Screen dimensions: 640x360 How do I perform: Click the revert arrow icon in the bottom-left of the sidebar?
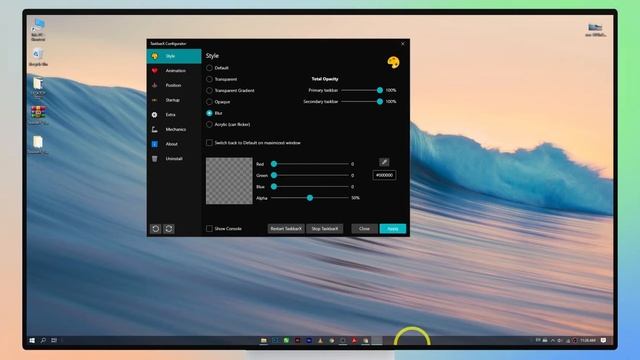point(156,229)
